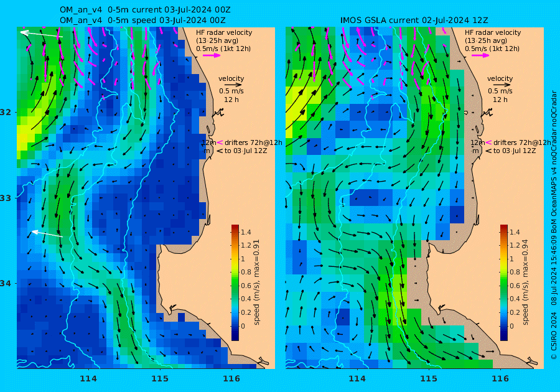The image size is (560, 392).
Task: Click the black velocity legend arrow in right map
Action: coord(500,85)
